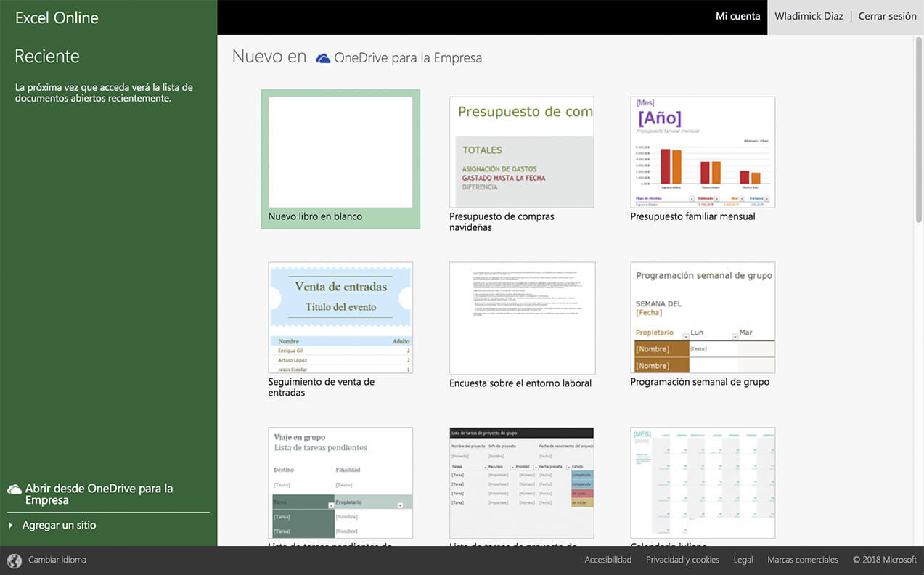Click the Programación semanal de grupo caption
Screen dimensions: 924x575
click(700, 382)
